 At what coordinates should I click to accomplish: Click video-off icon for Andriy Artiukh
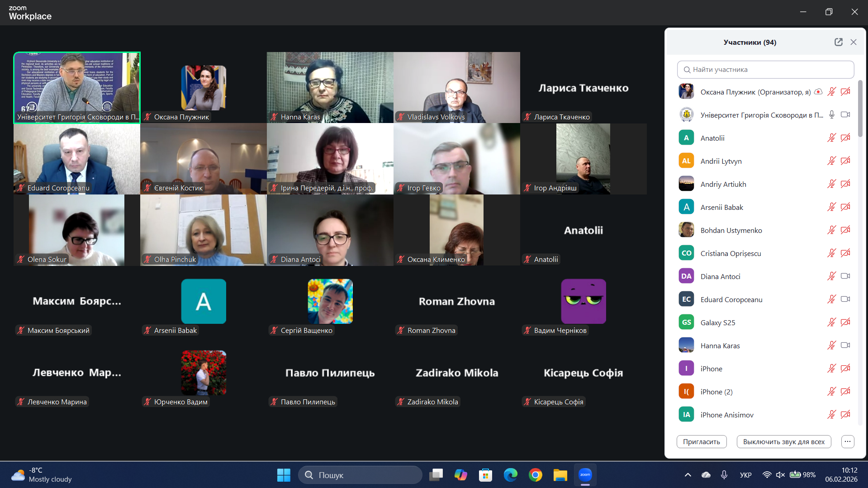(x=845, y=184)
